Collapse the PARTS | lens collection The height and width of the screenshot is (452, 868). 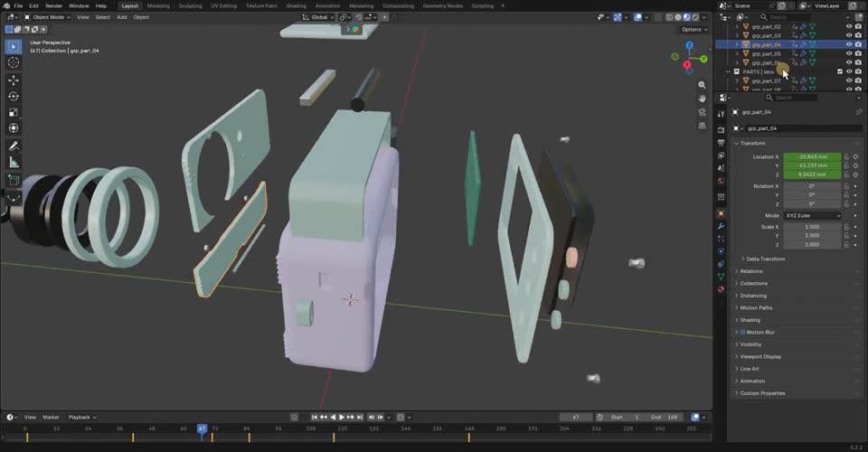(728, 72)
